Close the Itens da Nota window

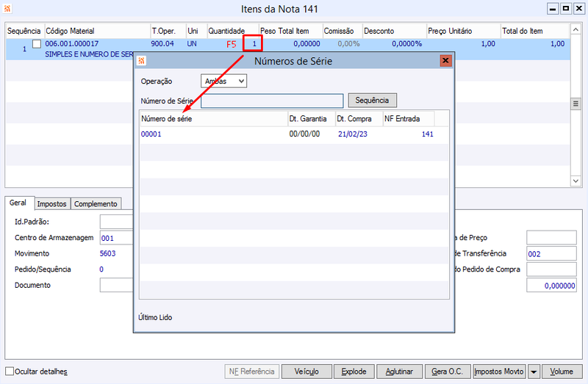tap(579, 9)
